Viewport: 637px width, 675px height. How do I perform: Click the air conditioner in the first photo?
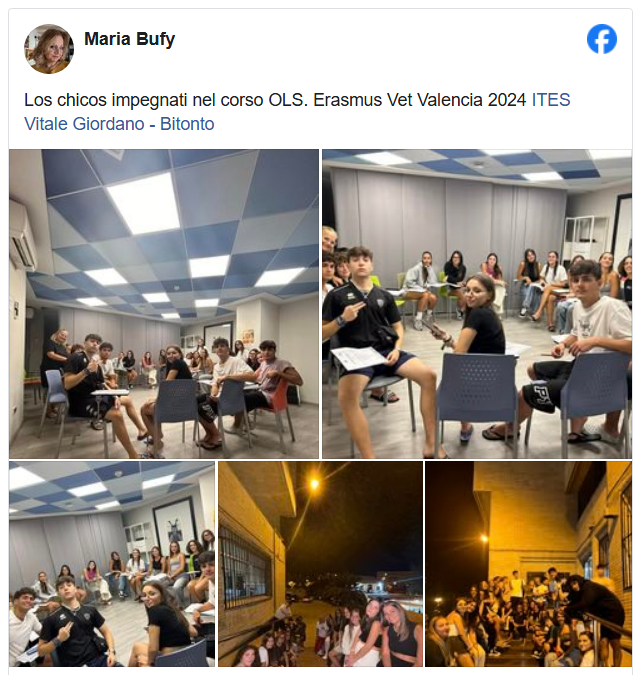22,237
